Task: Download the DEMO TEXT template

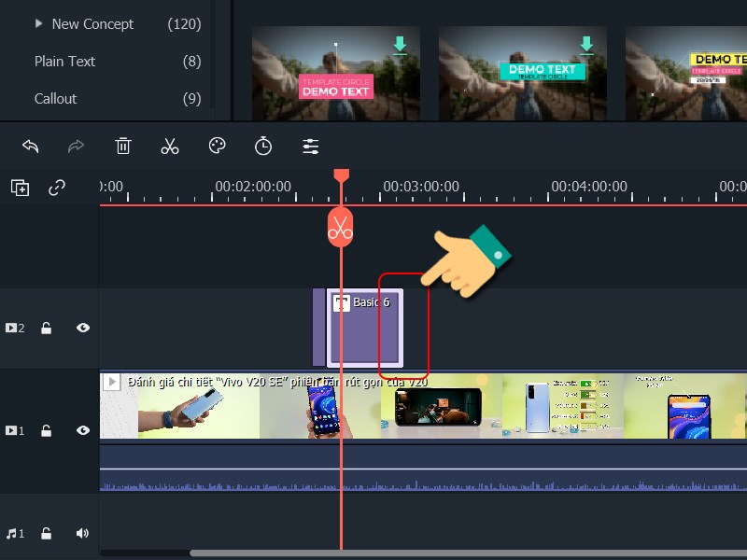Action: (x=585, y=43)
